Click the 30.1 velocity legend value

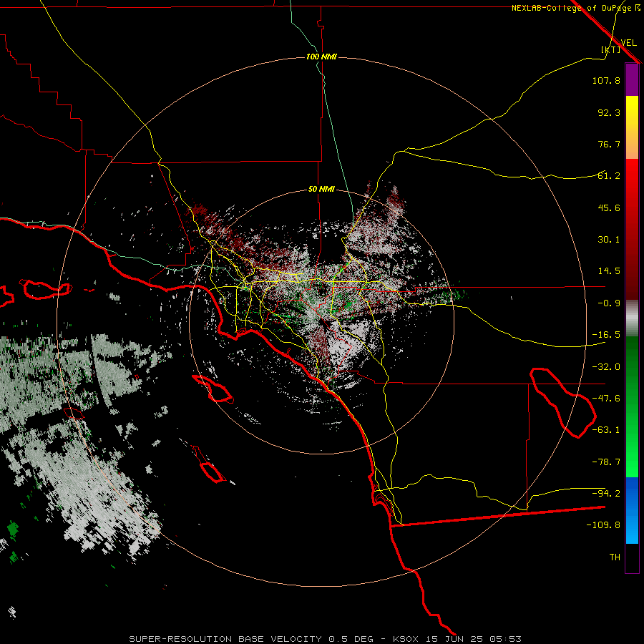pyautogui.click(x=609, y=240)
